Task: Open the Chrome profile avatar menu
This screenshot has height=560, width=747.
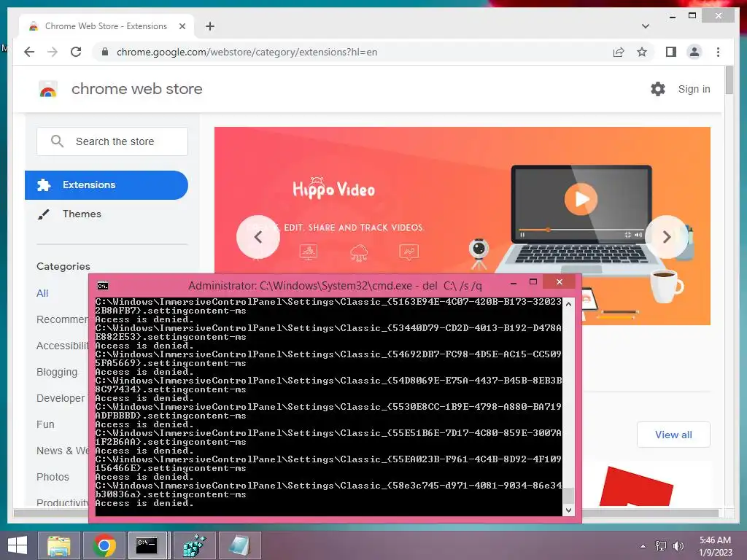Action: click(694, 52)
